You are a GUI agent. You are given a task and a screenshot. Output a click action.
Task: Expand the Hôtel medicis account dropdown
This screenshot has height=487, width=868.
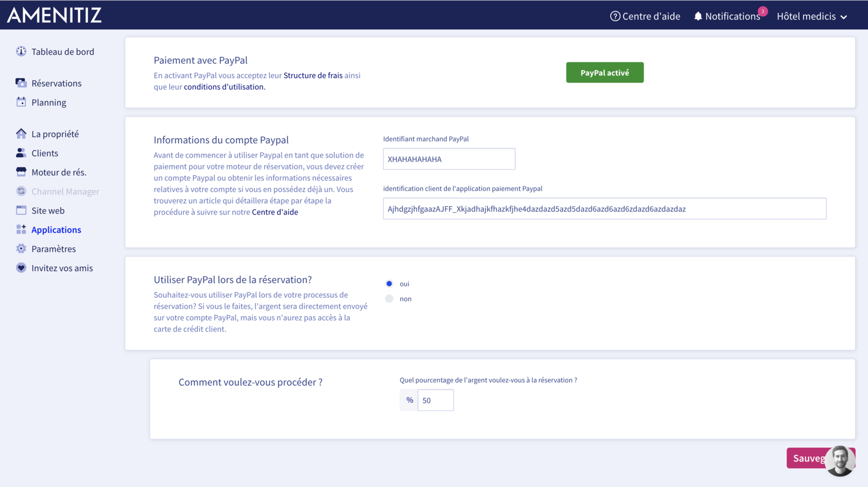812,16
